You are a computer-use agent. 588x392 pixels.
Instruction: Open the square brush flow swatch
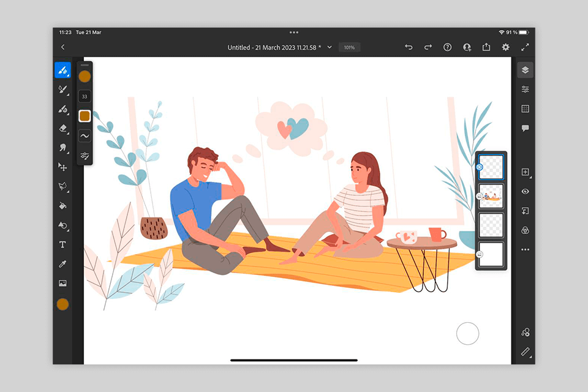pyautogui.click(x=85, y=116)
